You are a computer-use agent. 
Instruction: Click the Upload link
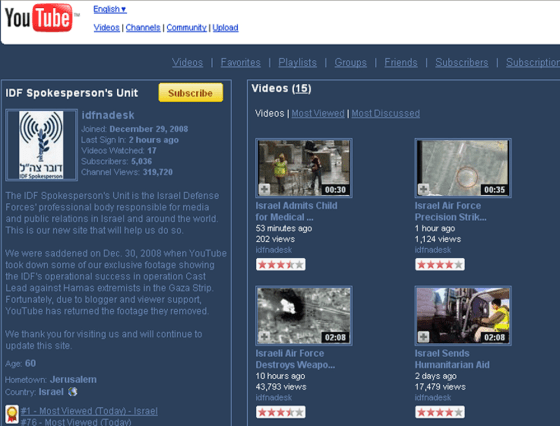(225, 27)
